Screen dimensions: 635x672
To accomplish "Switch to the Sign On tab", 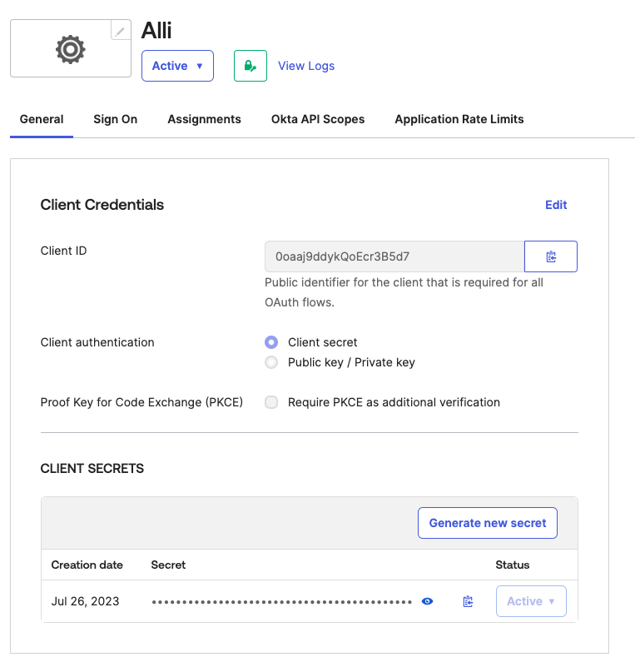I will [115, 119].
